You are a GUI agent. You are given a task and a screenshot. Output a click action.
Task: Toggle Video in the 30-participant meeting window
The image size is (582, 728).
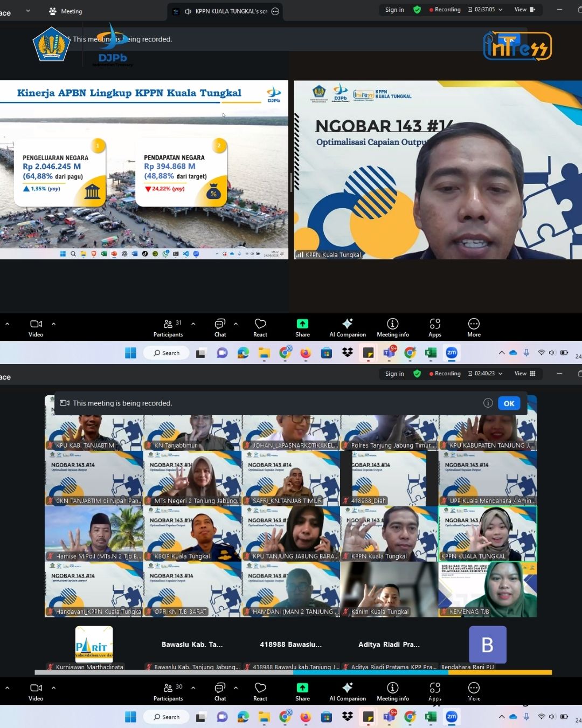coord(36,691)
